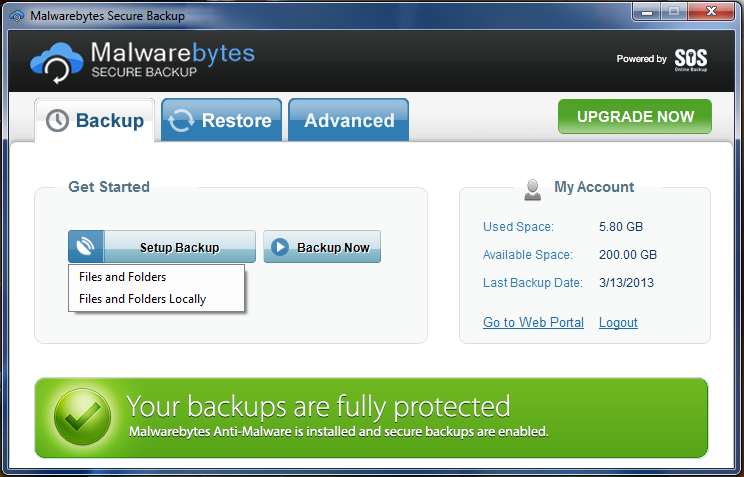The height and width of the screenshot is (477, 744).
Task: Click the play icon on Backup Now
Action: 280,247
